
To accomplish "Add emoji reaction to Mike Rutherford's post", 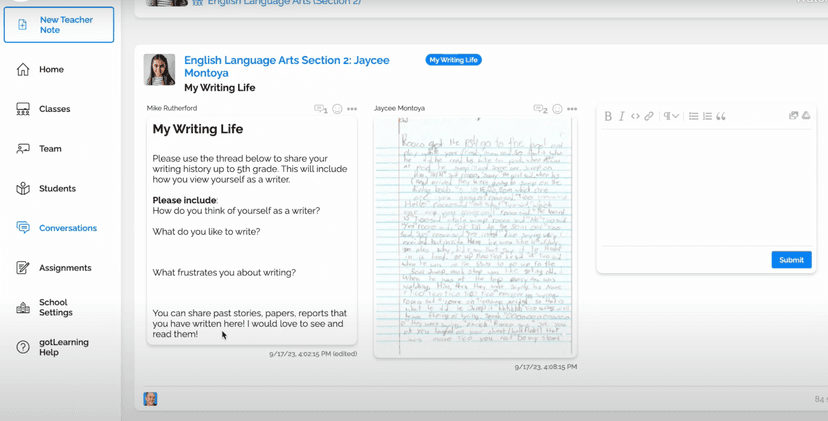I will 337,109.
